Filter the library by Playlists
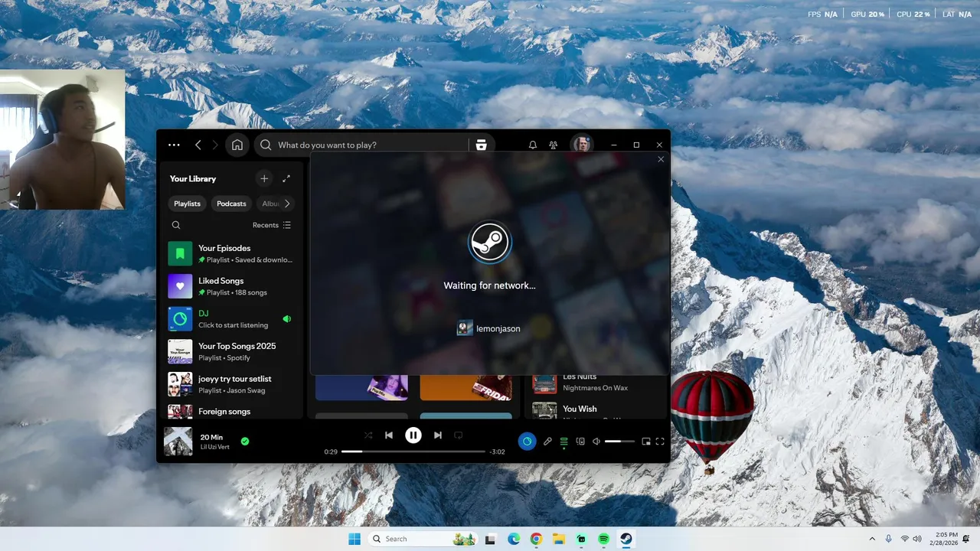This screenshot has width=980, height=551. coord(187,204)
